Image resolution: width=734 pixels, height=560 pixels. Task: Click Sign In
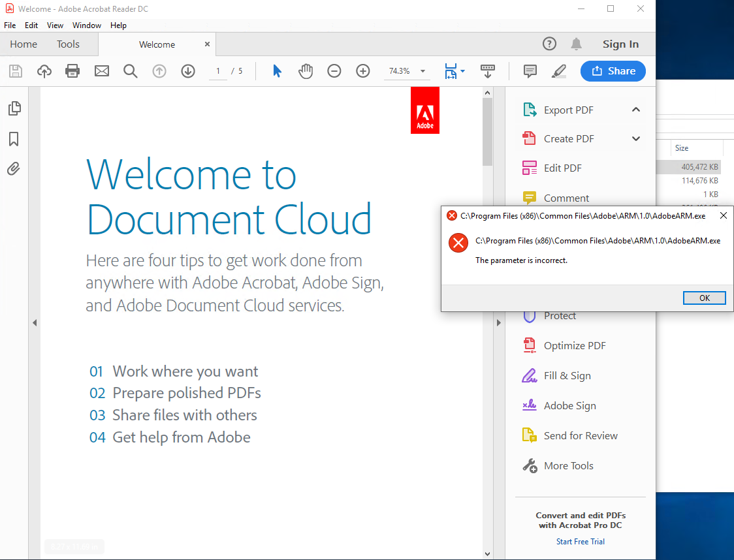point(621,44)
